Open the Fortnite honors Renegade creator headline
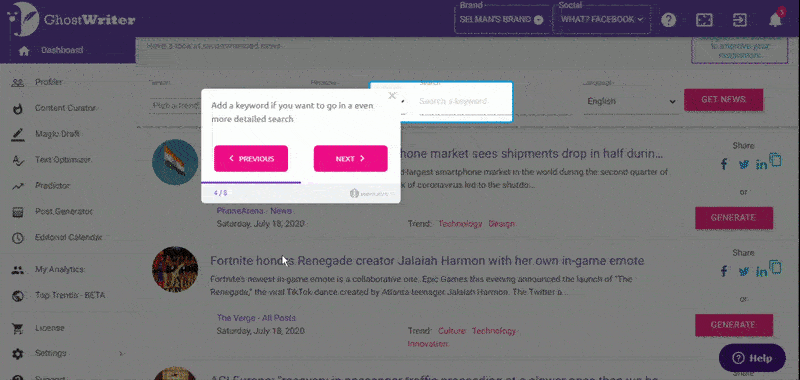Screen dimensions: 800x380 tap(427, 261)
